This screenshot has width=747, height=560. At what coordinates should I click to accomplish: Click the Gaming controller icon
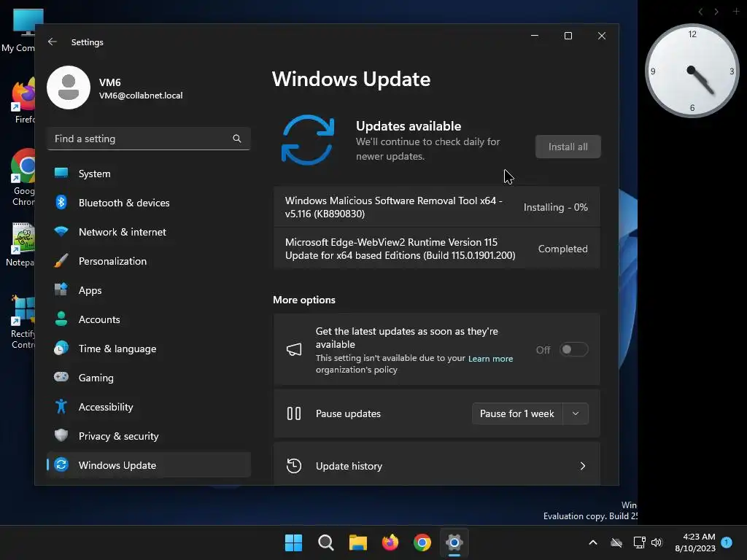pyautogui.click(x=61, y=377)
